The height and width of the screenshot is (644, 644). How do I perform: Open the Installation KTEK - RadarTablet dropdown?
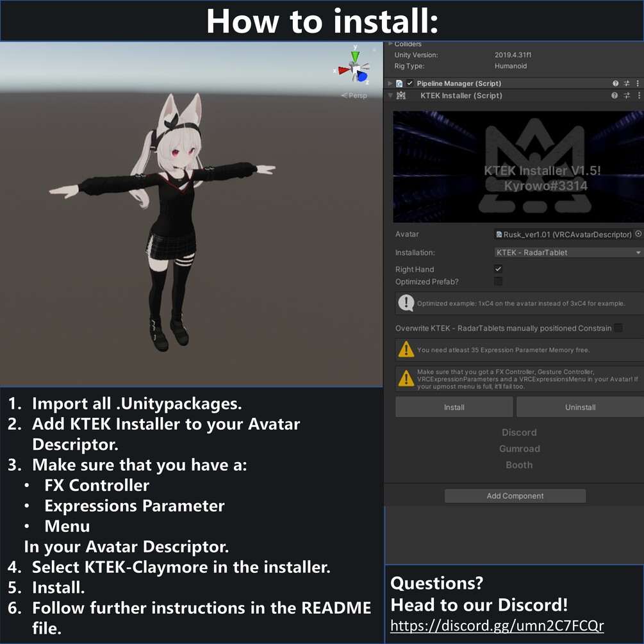tap(568, 252)
